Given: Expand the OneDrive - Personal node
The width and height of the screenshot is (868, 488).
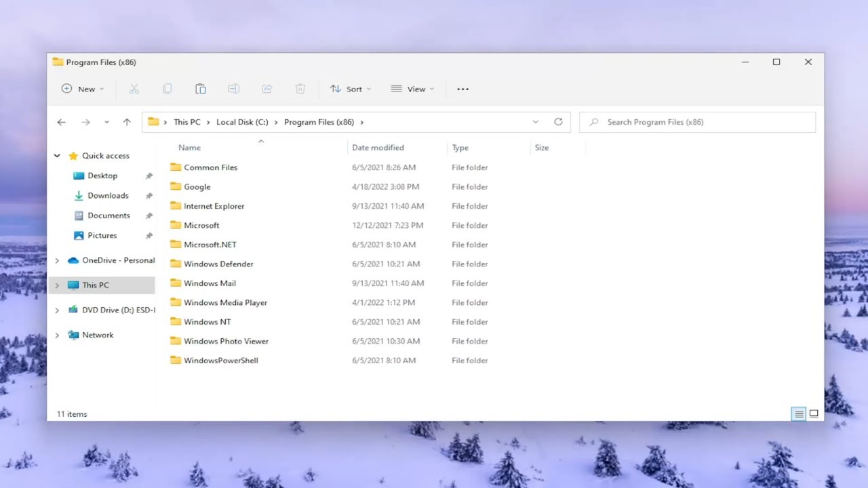Looking at the screenshot, I should click(57, 260).
